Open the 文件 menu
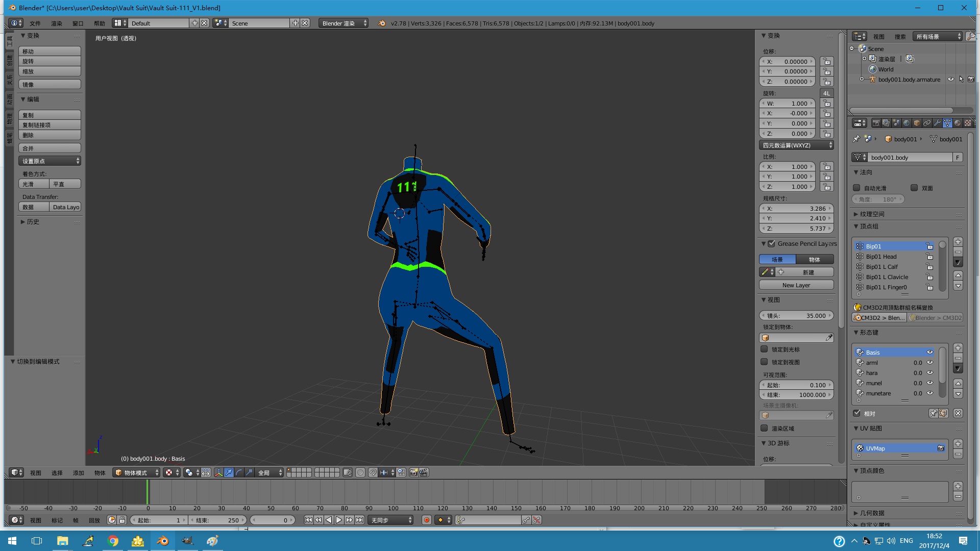 (35, 23)
